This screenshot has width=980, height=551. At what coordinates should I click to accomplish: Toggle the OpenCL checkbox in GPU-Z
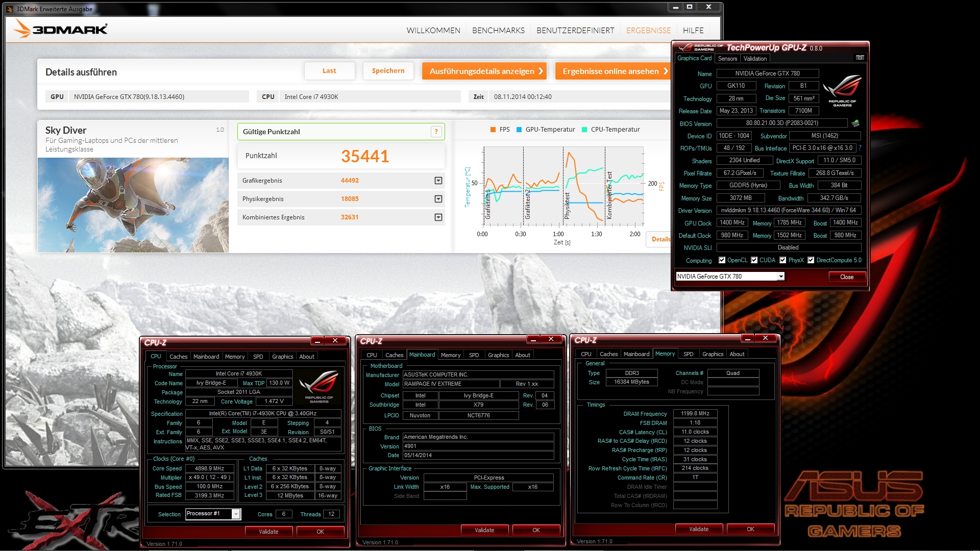(722, 260)
